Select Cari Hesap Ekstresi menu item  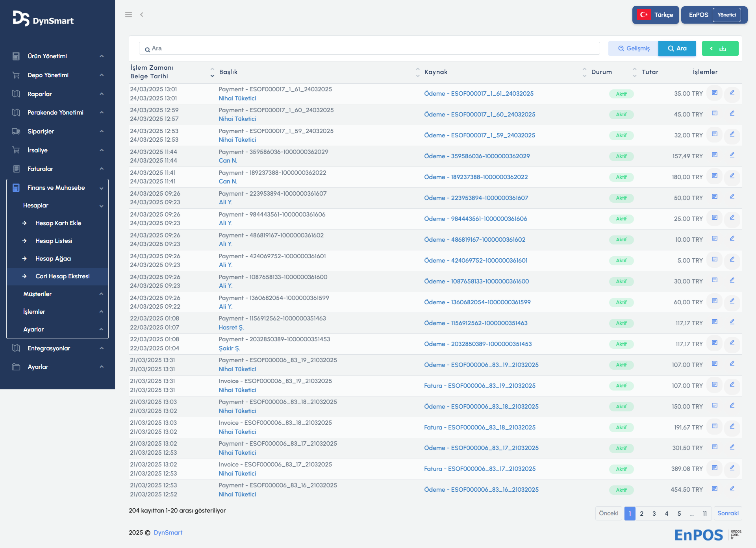point(62,276)
